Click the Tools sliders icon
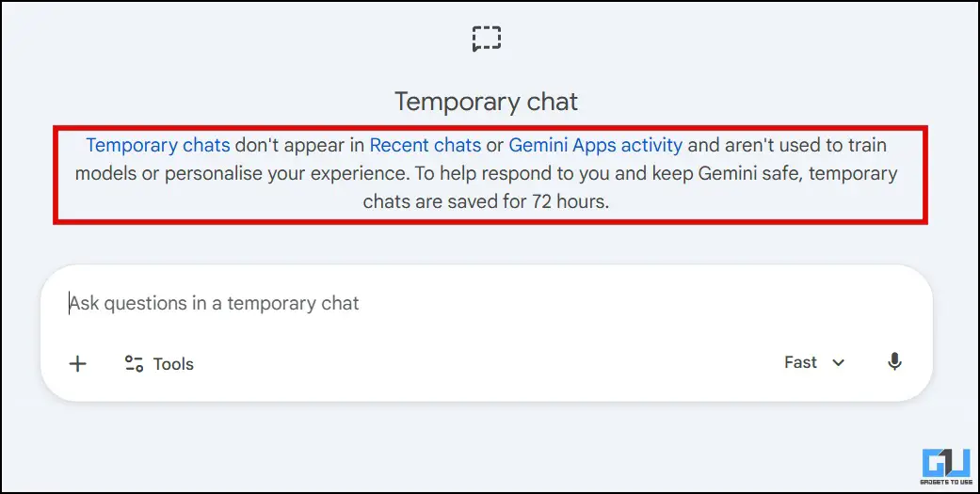 tap(134, 364)
